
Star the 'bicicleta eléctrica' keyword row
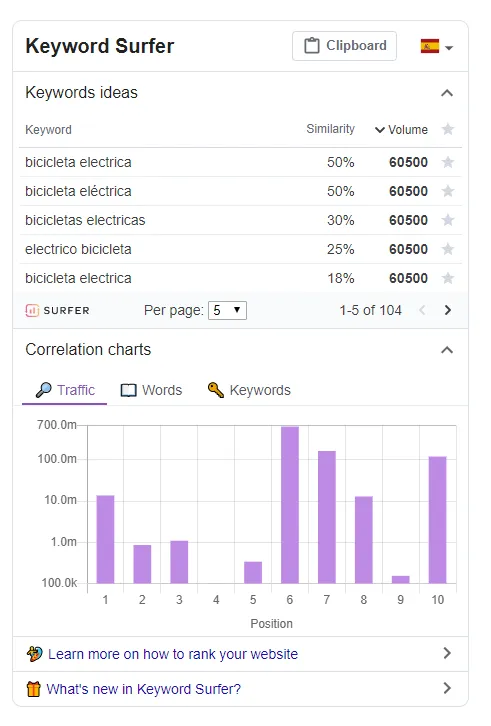click(447, 191)
